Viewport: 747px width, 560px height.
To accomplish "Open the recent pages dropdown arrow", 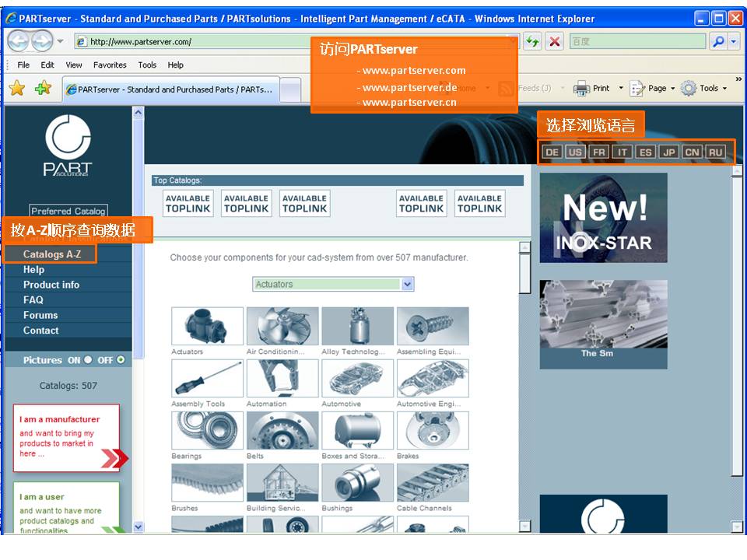I will tap(61, 41).
